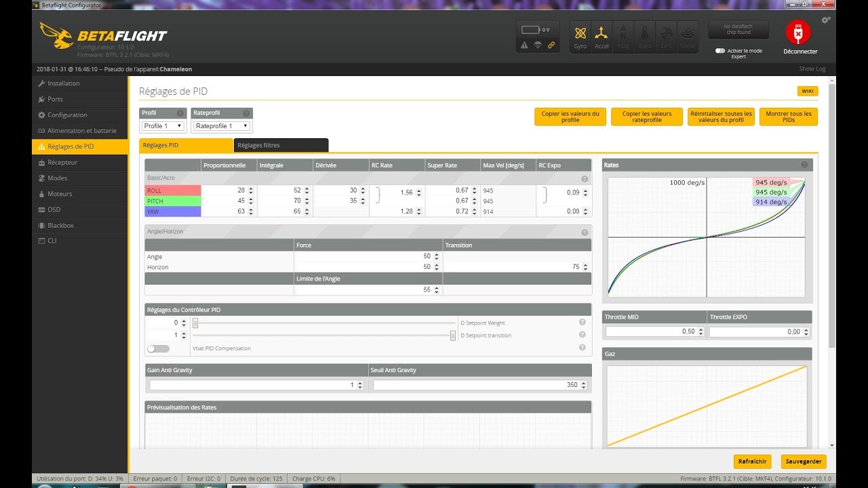Open the Ports section

(x=79, y=99)
